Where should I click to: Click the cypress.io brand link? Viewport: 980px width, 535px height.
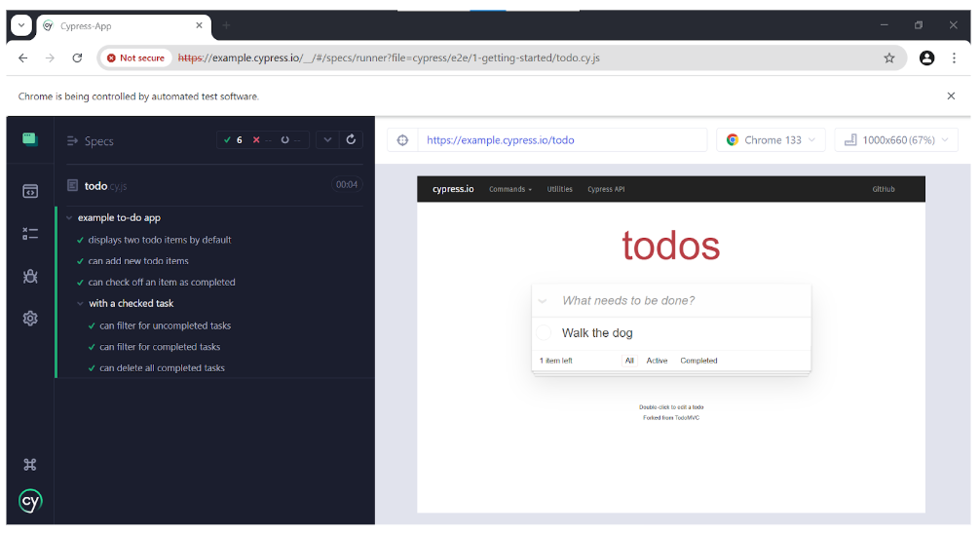pyautogui.click(x=453, y=189)
